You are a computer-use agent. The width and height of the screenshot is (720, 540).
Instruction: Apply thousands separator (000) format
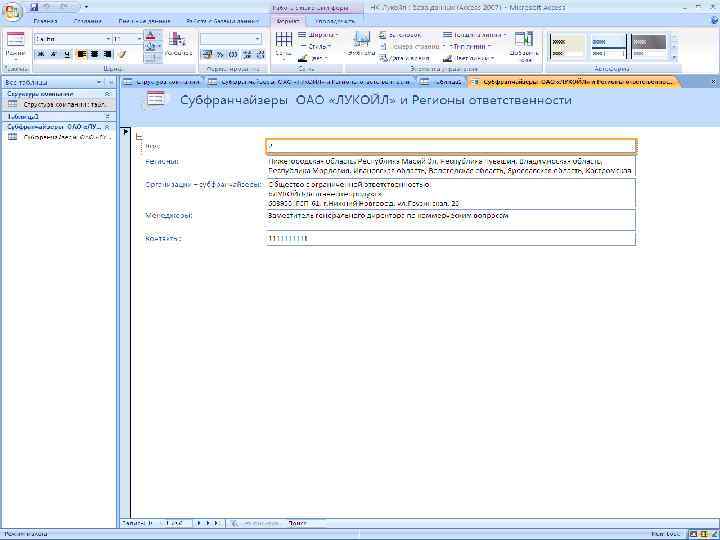pyautogui.click(x=233, y=54)
